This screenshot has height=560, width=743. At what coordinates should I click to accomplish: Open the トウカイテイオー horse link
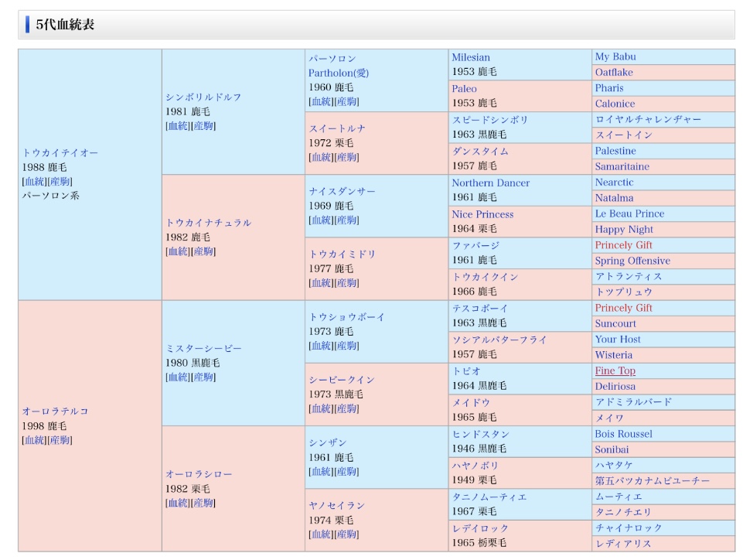click(60, 153)
